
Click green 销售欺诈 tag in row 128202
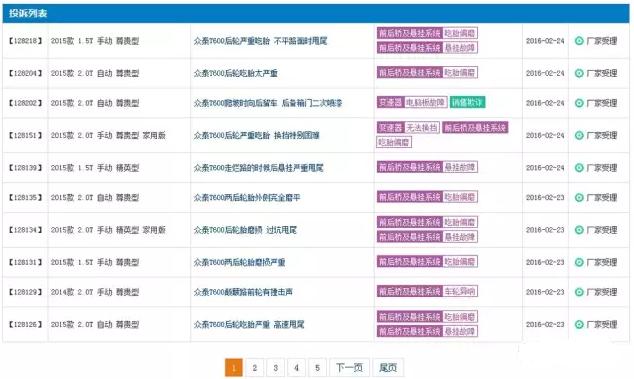[467, 102]
